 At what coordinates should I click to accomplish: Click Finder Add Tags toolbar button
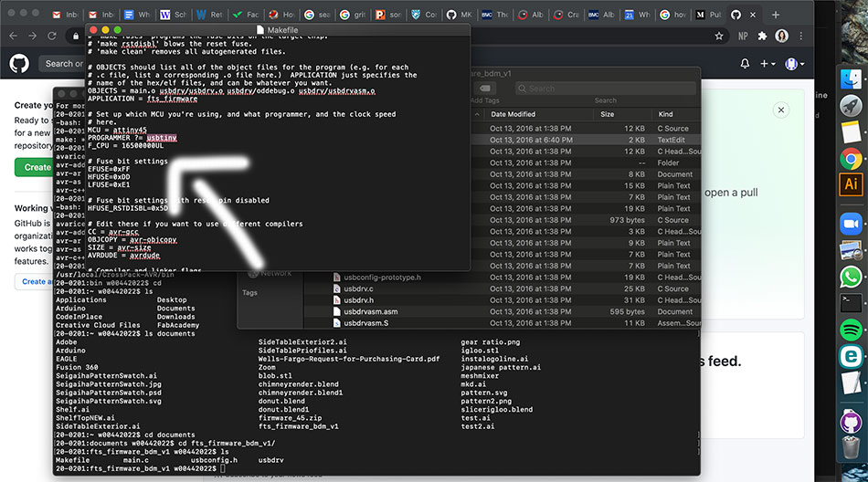(x=484, y=89)
